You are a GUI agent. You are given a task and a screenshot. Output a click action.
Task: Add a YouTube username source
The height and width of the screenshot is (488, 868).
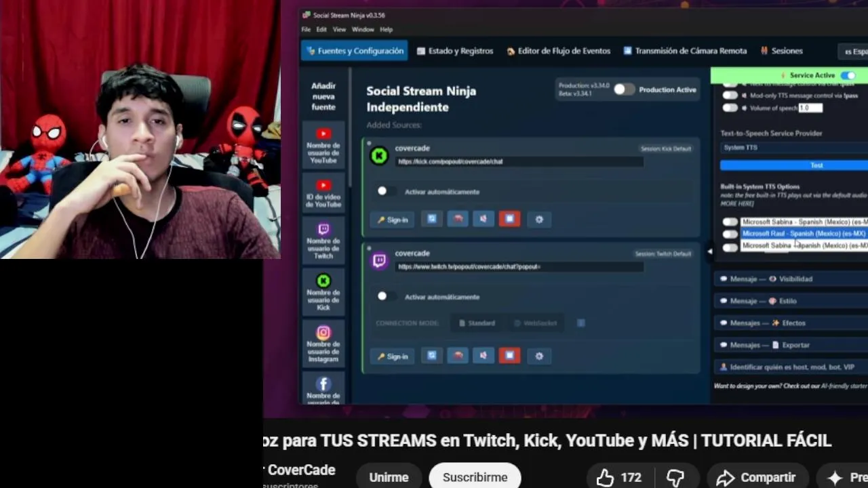click(x=323, y=145)
